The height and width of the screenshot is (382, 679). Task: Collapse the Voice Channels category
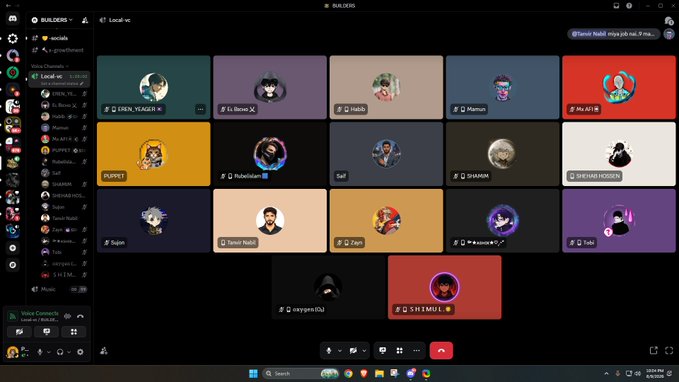[x=49, y=66]
